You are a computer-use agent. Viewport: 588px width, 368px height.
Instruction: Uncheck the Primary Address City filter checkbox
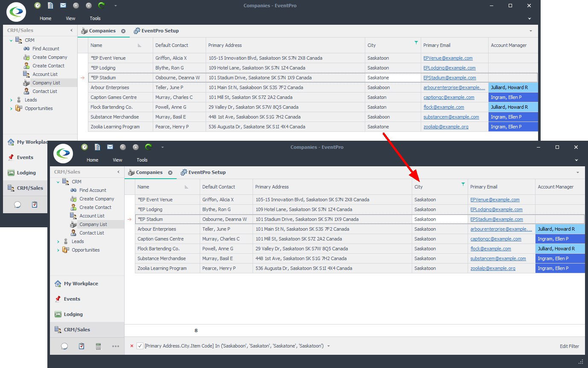[140, 346]
